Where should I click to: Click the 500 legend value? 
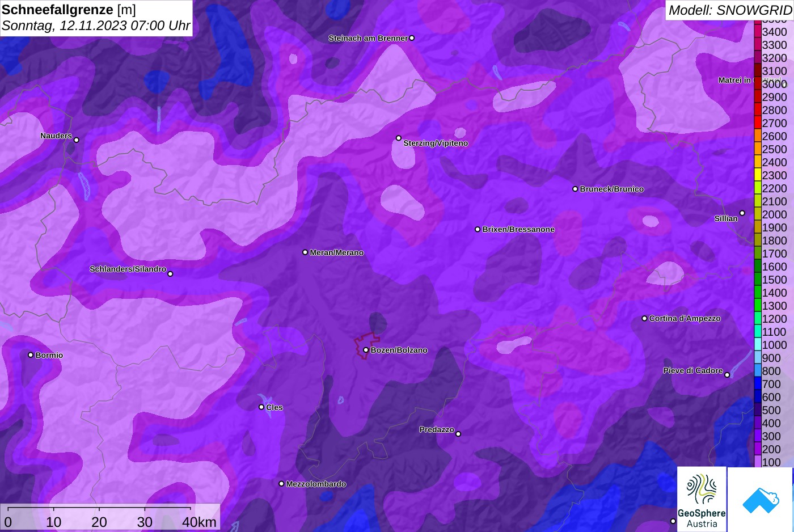click(771, 410)
